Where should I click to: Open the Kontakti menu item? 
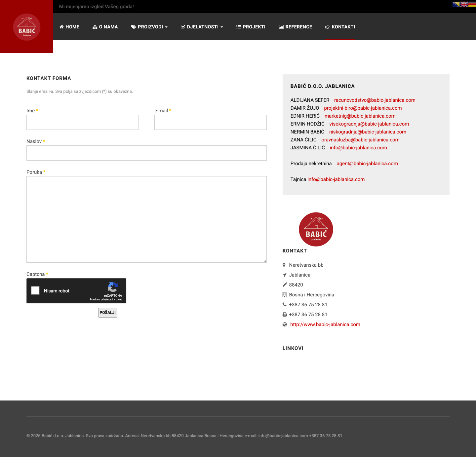coord(340,27)
